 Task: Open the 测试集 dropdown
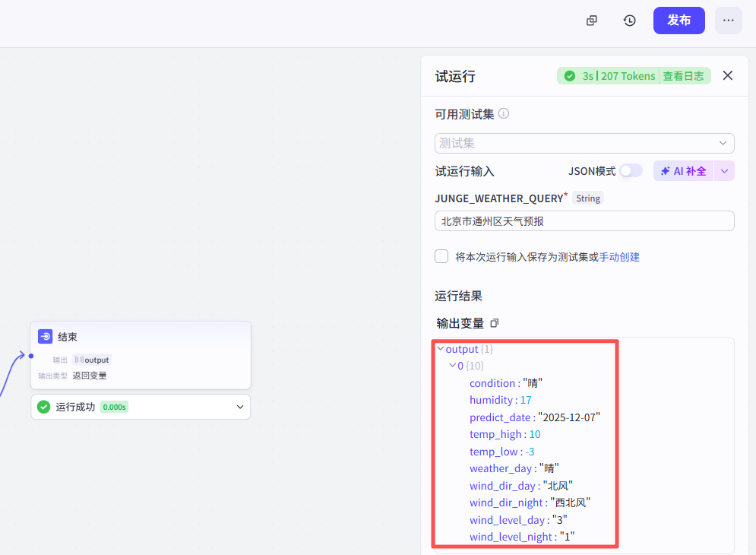(x=584, y=144)
